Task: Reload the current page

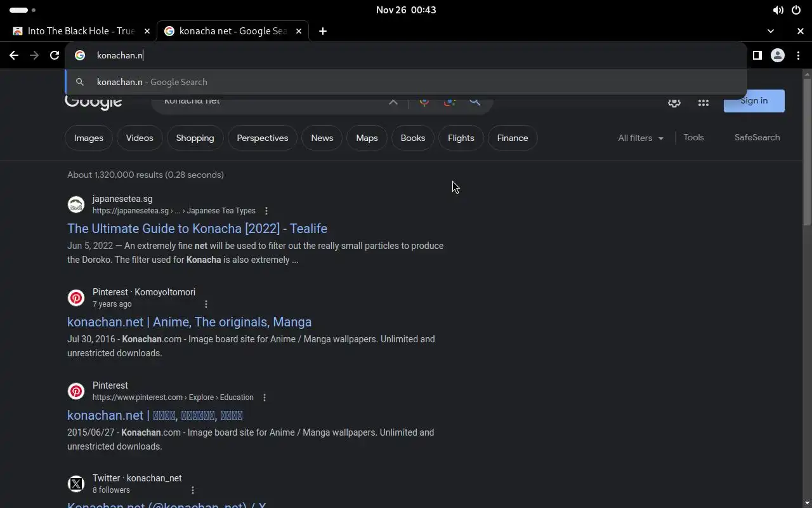Action: click(55, 55)
